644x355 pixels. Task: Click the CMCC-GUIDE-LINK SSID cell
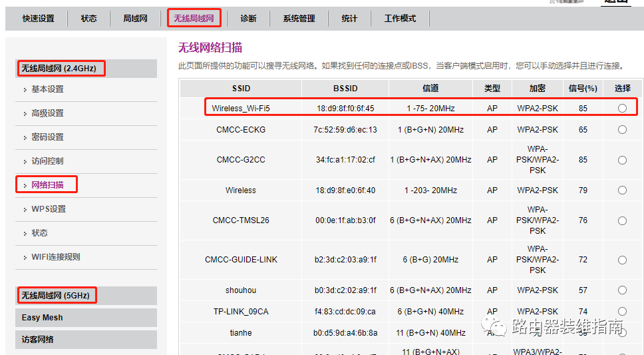point(241,260)
